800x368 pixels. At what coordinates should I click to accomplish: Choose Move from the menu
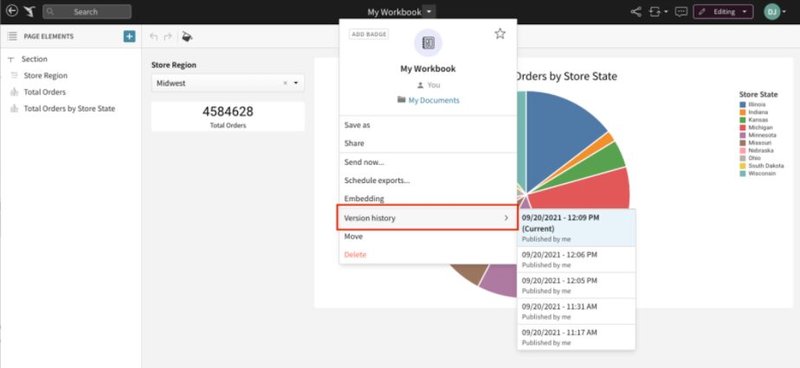coord(428,236)
